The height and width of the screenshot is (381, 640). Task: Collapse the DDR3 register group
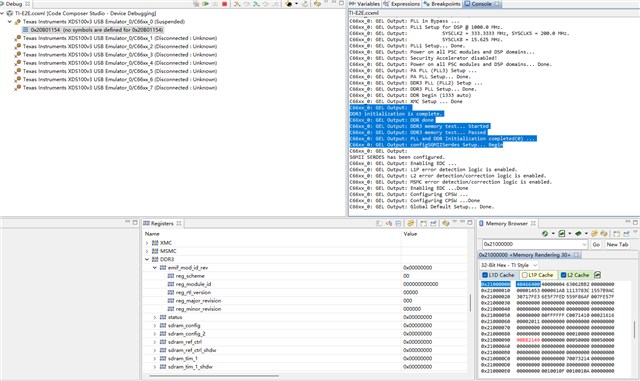pos(147,259)
